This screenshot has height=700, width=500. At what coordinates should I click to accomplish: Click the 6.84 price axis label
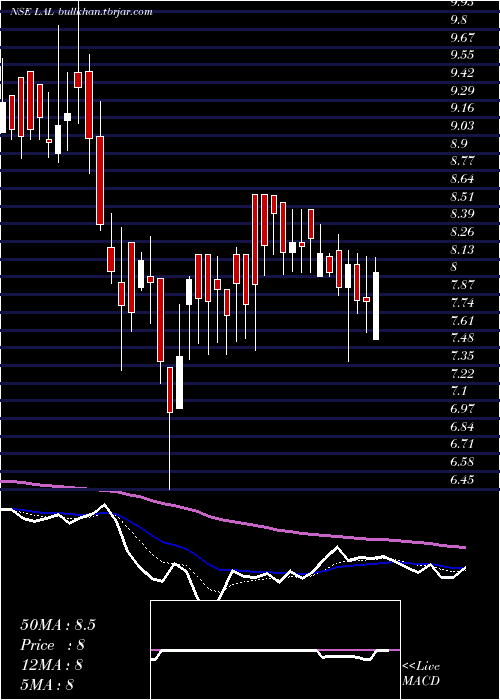[x=462, y=427]
